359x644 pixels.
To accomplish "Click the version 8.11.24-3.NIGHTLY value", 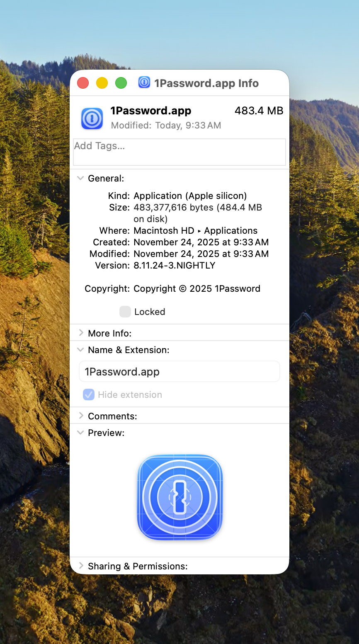I will coord(175,265).
